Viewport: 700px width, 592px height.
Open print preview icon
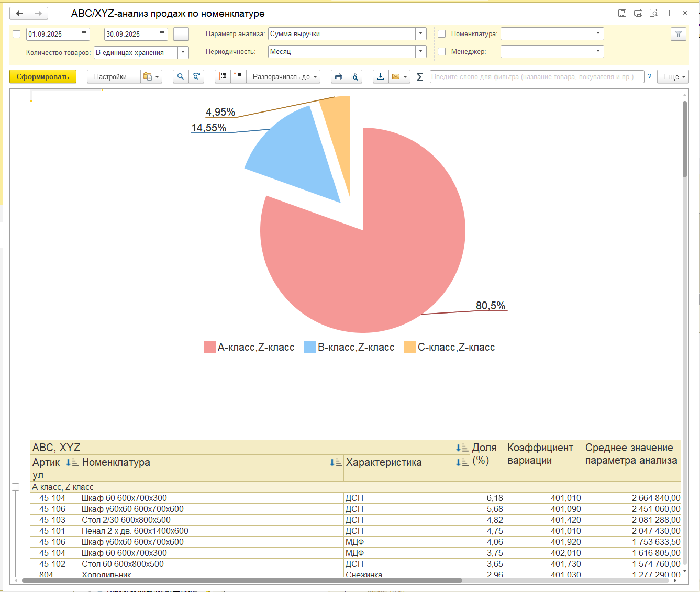pyautogui.click(x=354, y=76)
